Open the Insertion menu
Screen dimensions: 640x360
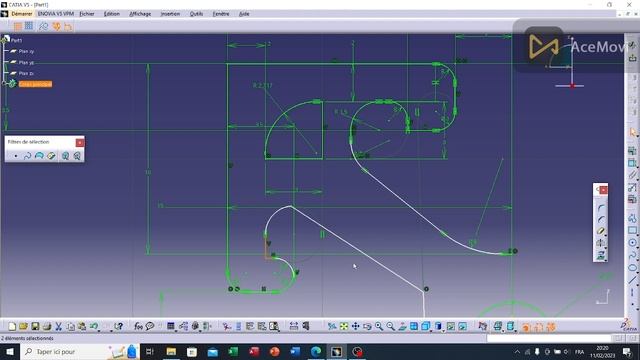tap(170, 14)
